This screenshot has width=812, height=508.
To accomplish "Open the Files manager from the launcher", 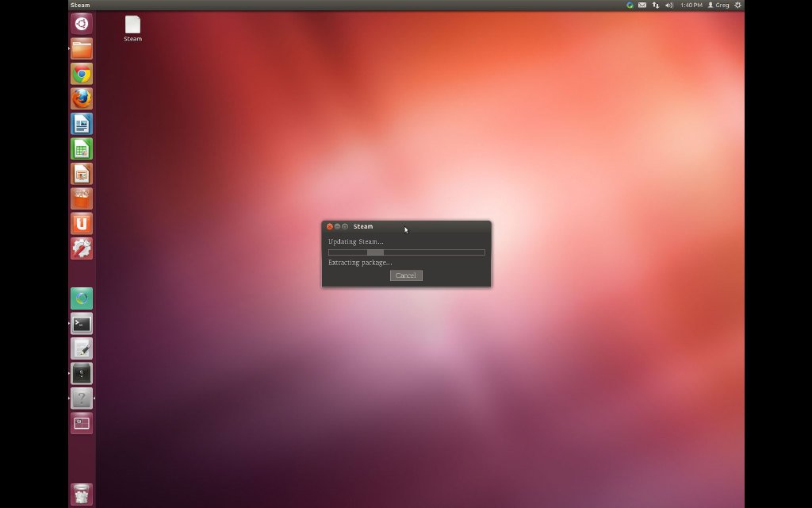I will (82, 48).
